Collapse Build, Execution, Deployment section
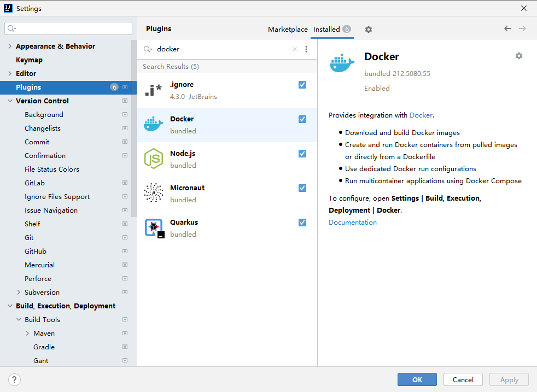Image resolution: width=537 pixels, height=392 pixels. coord(10,306)
